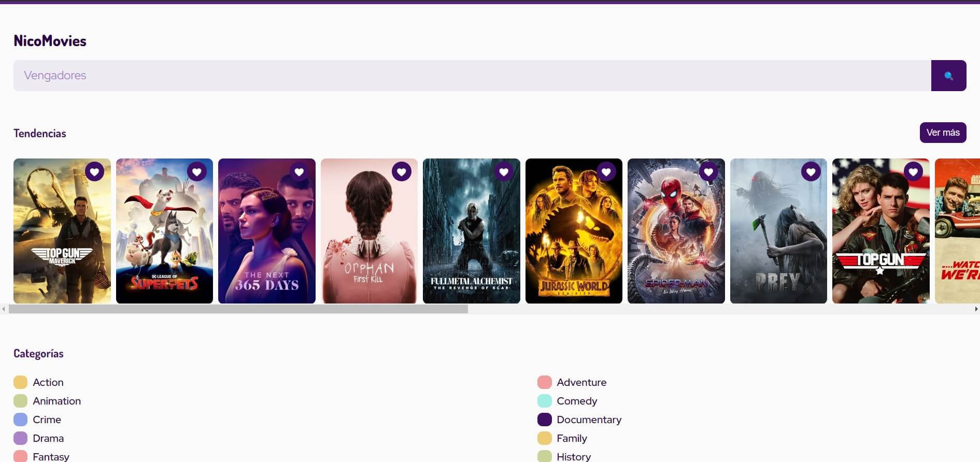
Task: Toggle favorite on Fullmetal Alchemist poster
Action: tap(504, 171)
